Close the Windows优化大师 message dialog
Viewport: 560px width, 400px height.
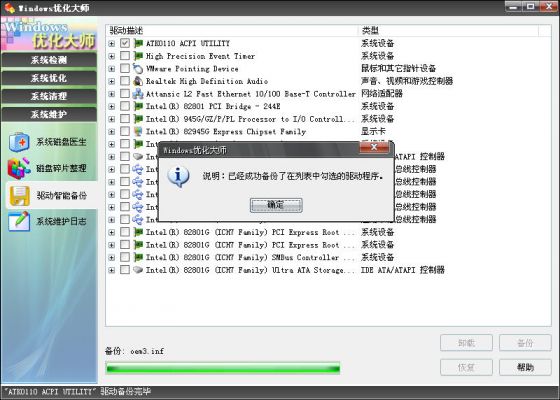point(374,147)
